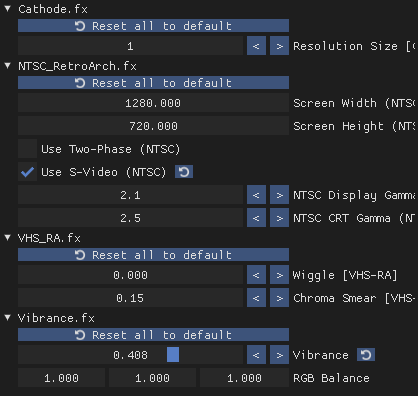The width and height of the screenshot is (418, 396).
Task: Decrease NTSC CRT Gamma value
Action: [256, 218]
